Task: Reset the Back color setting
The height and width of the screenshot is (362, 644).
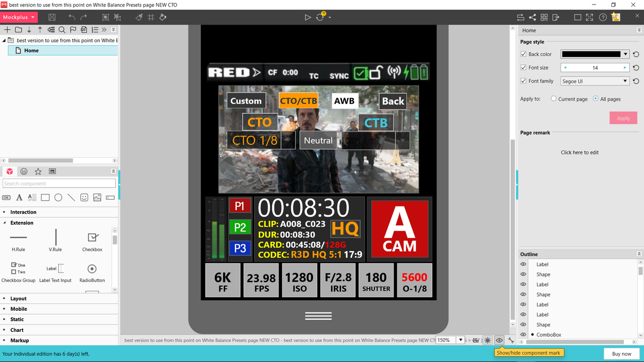Action: click(x=636, y=54)
